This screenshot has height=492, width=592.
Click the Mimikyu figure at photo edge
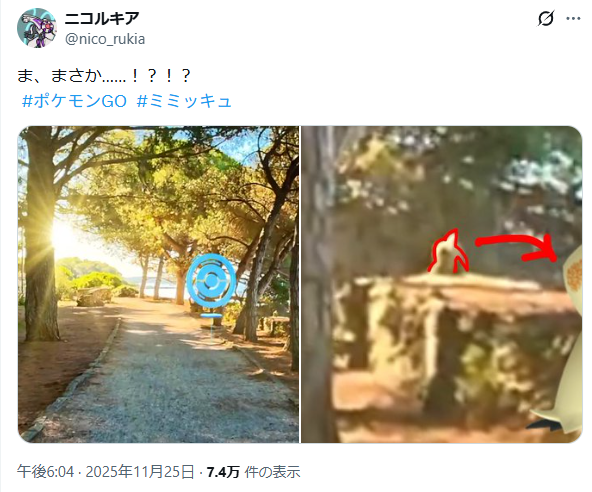[x=562, y=340]
